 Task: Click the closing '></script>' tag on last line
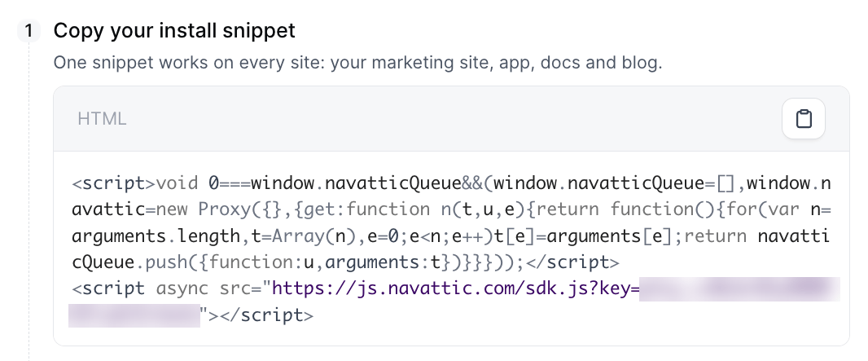pyautogui.click(x=262, y=315)
